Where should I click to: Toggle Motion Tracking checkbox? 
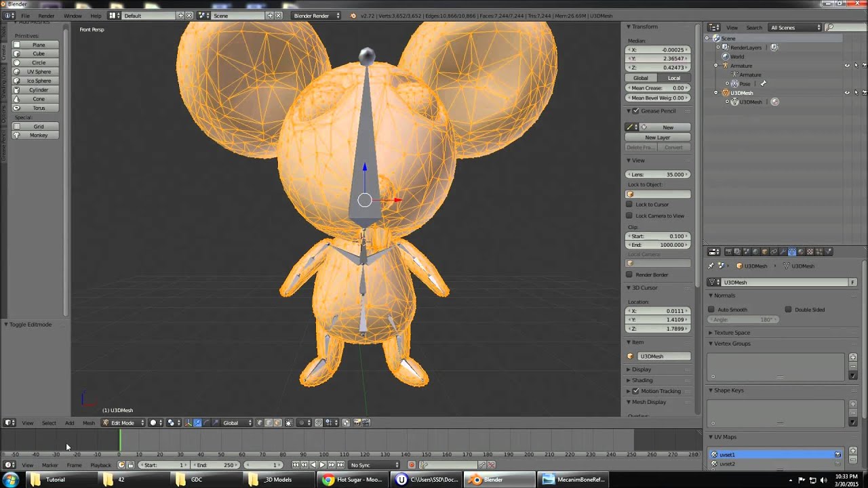coord(635,391)
